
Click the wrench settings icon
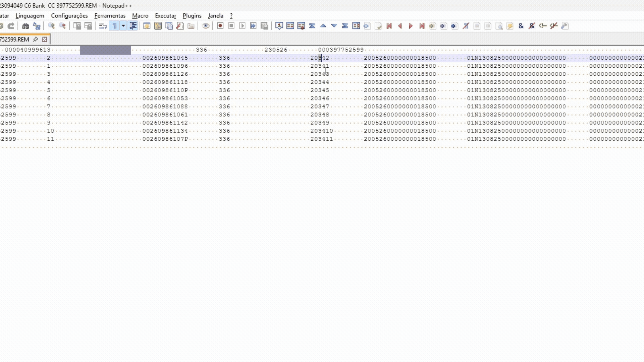click(x=565, y=26)
